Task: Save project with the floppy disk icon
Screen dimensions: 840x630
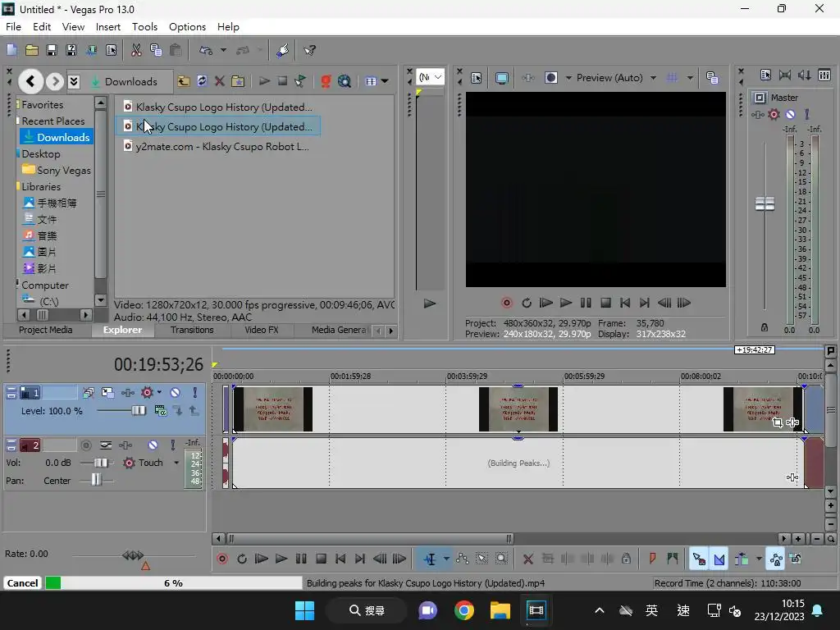Action: coord(52,50)
